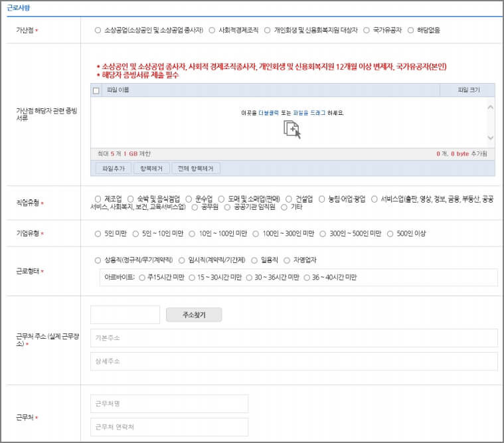Select part-time 30~36시간 미만 option
The height and width of the screenshot is (443, 504).
coord(249,278)
